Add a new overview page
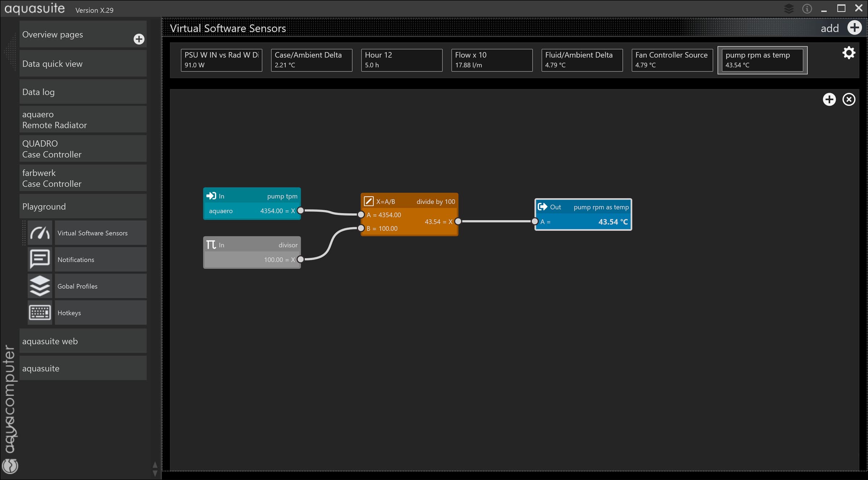 click(139, 39)
